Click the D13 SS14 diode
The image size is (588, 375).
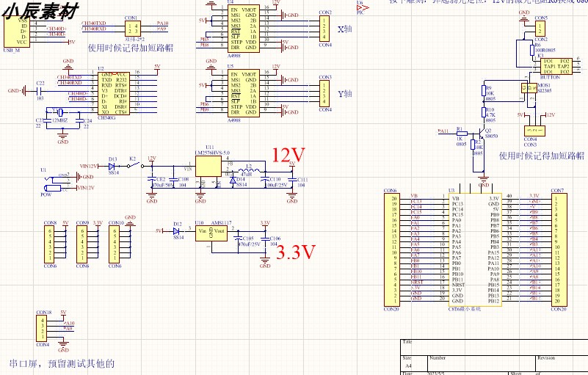click(112, 166)
